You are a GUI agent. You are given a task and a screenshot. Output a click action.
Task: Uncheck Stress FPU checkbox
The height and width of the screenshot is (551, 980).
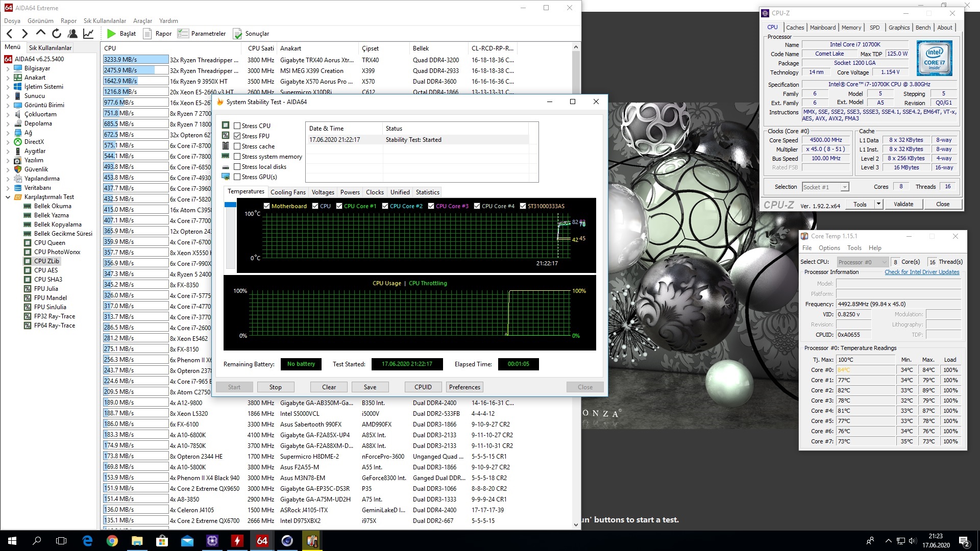click(x=237, y=136)
